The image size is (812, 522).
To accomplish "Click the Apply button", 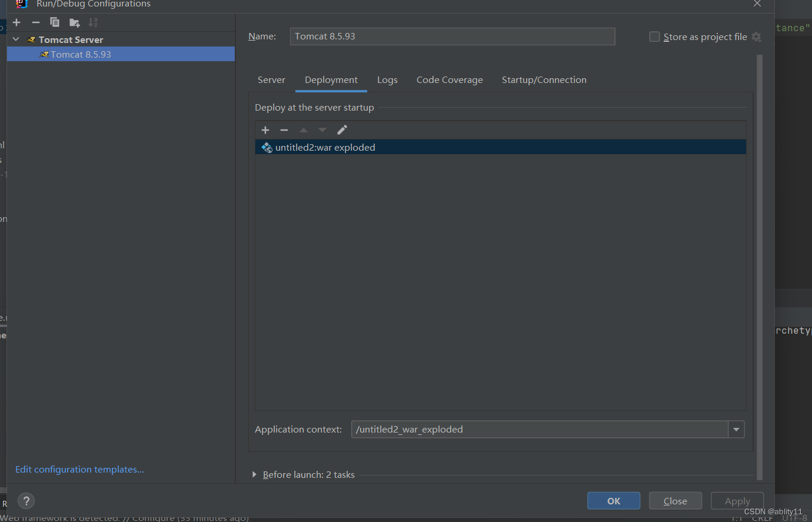I will click(737, 501).
